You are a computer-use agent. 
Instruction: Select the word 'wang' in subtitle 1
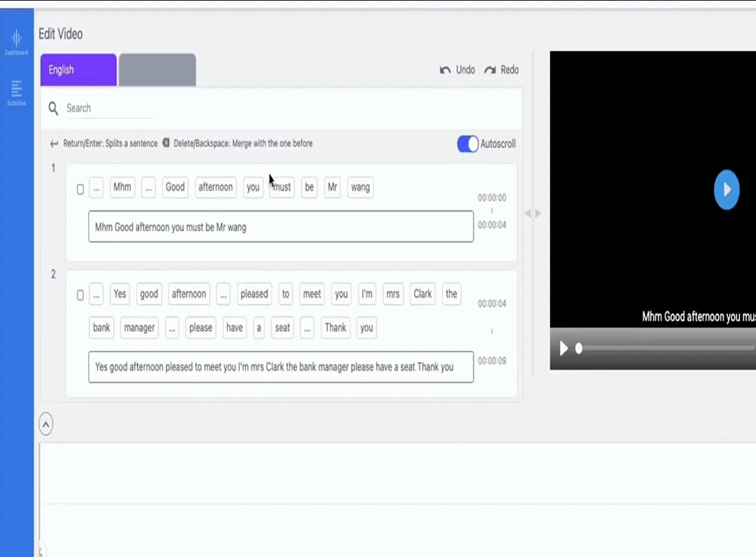click(x=361, y=187)
